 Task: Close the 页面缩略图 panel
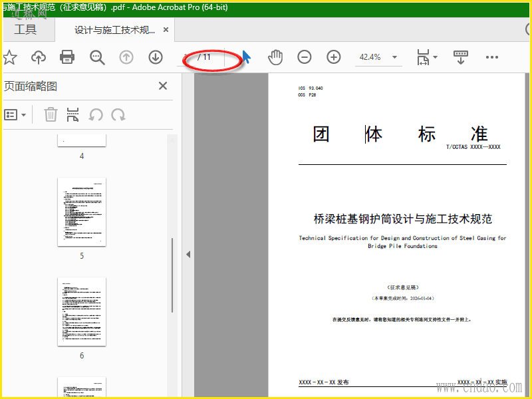tap(163, 86)
